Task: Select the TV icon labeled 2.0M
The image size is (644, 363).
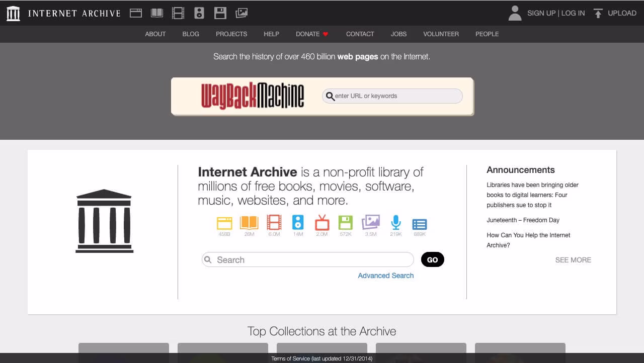Action: [322, 222]
